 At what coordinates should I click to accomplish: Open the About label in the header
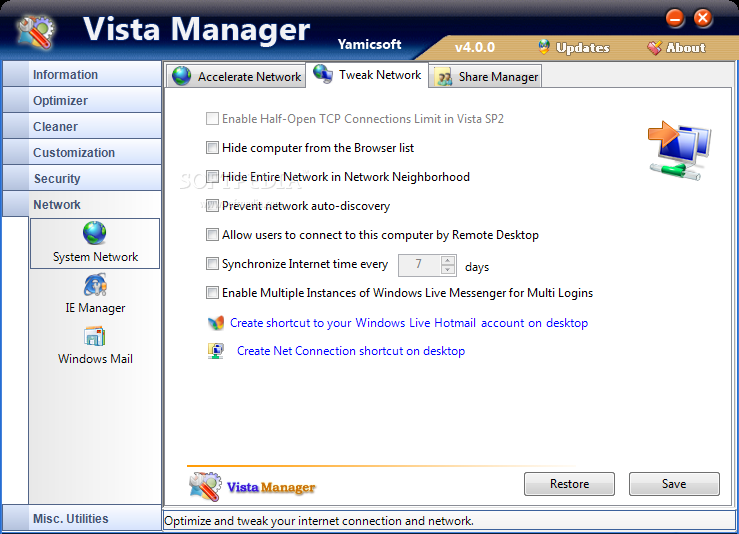tap(686, 48)
